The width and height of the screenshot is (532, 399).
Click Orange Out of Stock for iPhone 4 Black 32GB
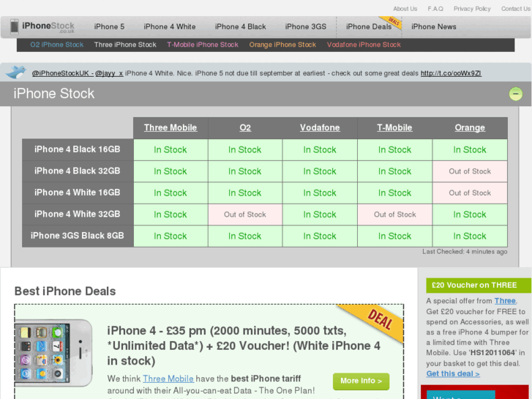tap(470, 171)
